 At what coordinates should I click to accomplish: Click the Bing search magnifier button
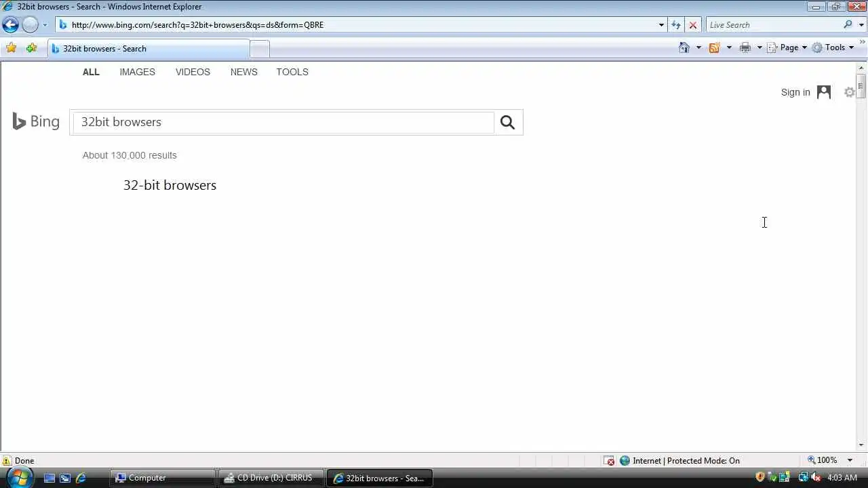point(508,122)
